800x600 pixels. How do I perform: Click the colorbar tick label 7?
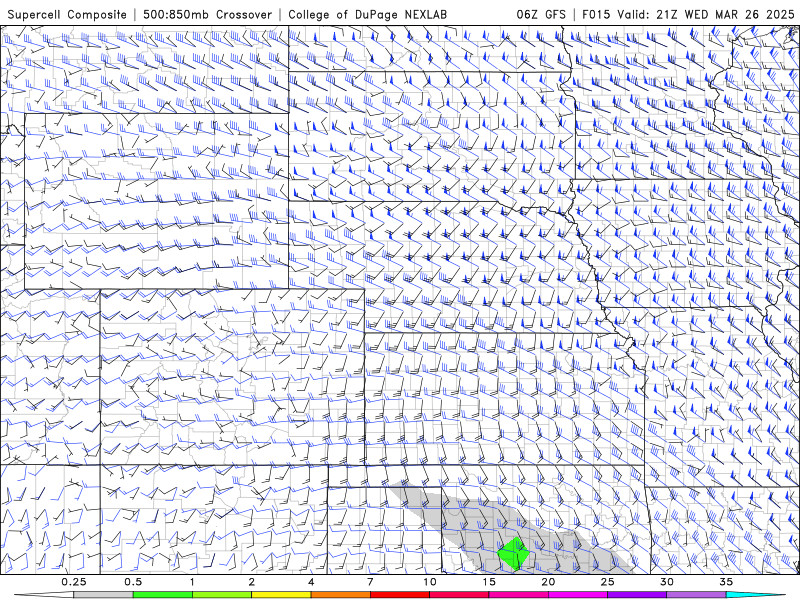point(370,582)
